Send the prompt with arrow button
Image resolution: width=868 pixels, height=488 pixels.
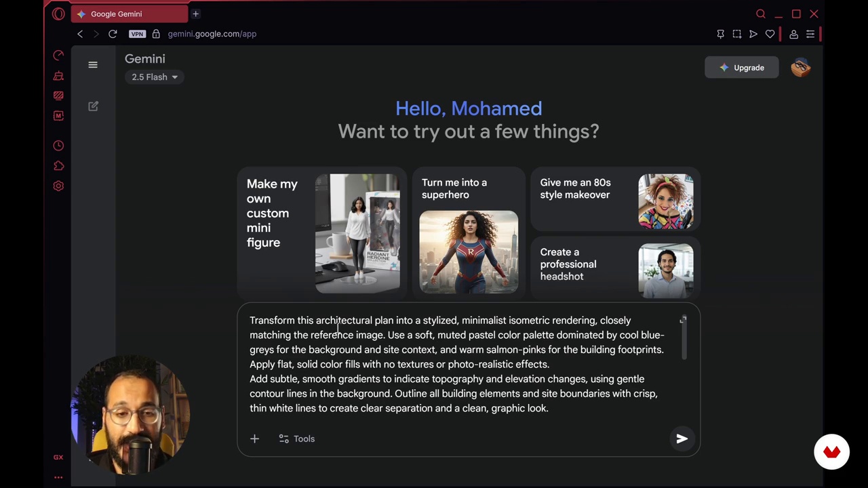coord(682,439)
